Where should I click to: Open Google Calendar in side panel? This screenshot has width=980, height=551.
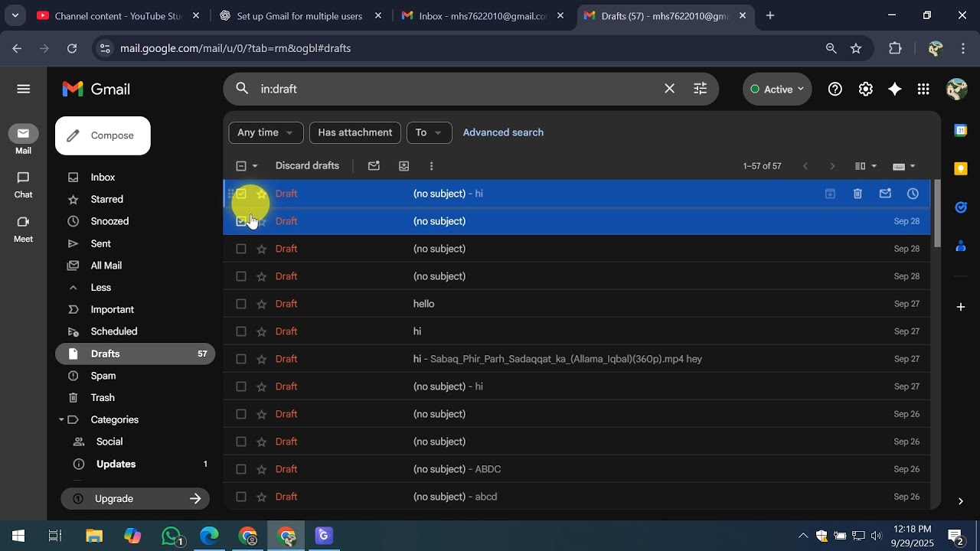click(961, 130)
